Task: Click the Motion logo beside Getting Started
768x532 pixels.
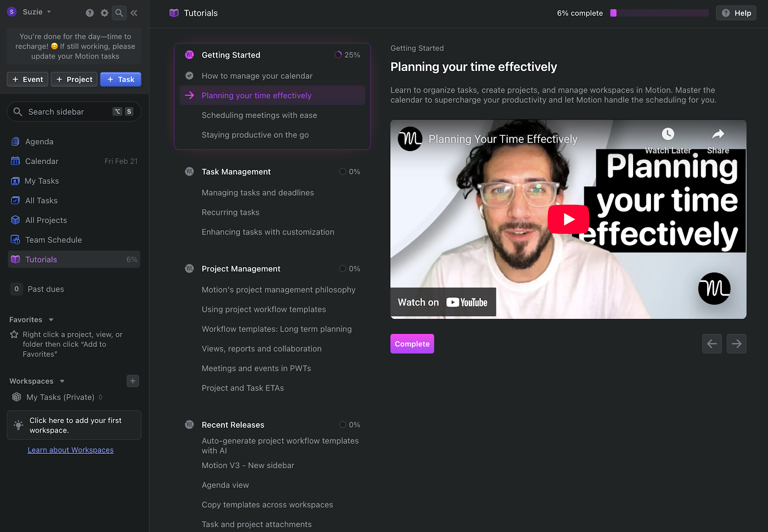Action: (190, 55)
